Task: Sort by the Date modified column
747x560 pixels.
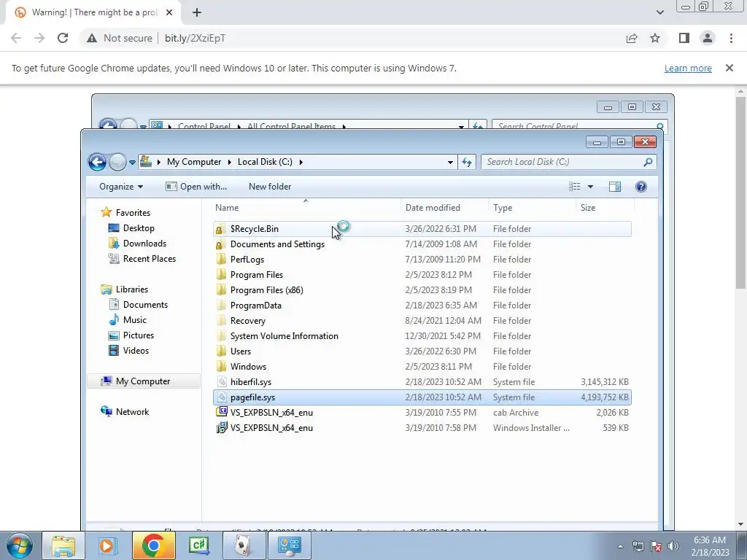Action: 444,208
